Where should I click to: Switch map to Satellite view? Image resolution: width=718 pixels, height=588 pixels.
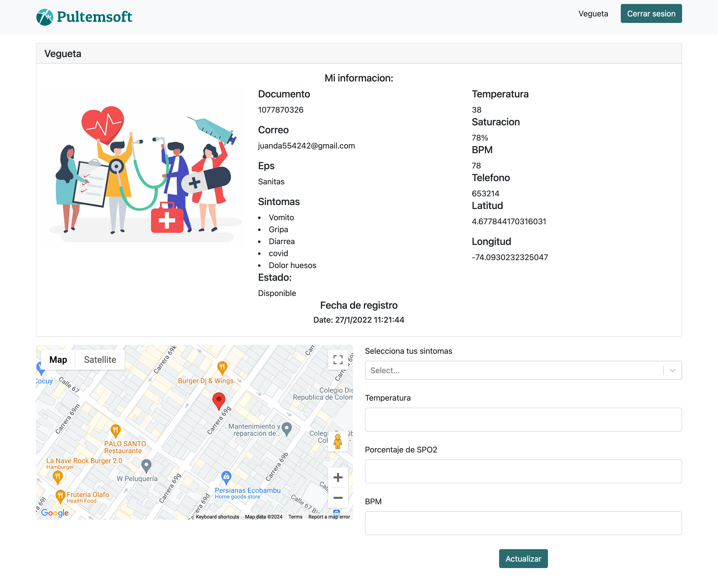tap(100, 360)
